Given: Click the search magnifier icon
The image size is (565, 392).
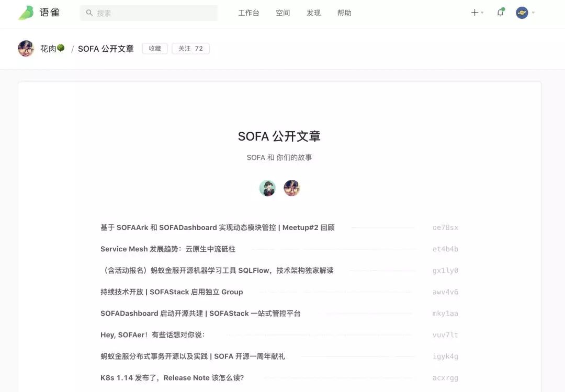Looking at the screenshot, I should point(89,13).
